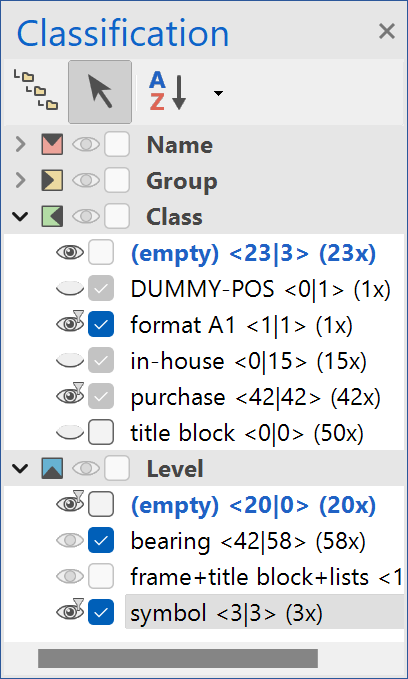Click the yellow Group category icon

click(52, 181)
